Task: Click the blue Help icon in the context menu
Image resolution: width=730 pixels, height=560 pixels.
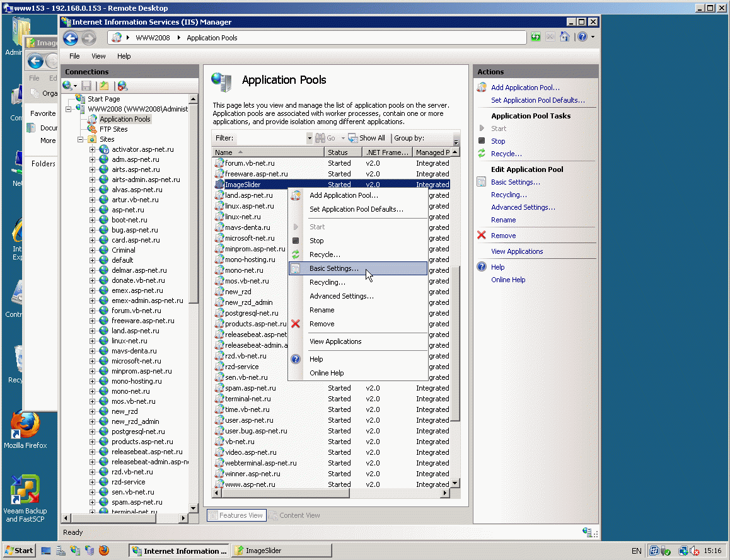Action: point(296,359)
